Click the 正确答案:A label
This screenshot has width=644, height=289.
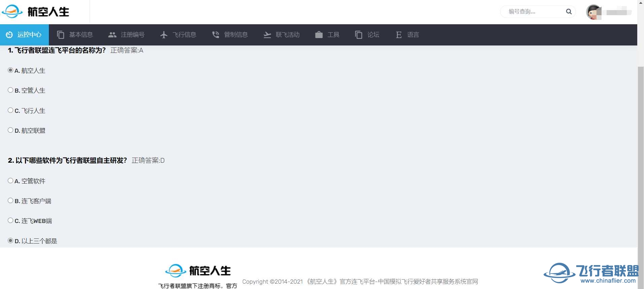pyautogui.click(x=127, y=50)
